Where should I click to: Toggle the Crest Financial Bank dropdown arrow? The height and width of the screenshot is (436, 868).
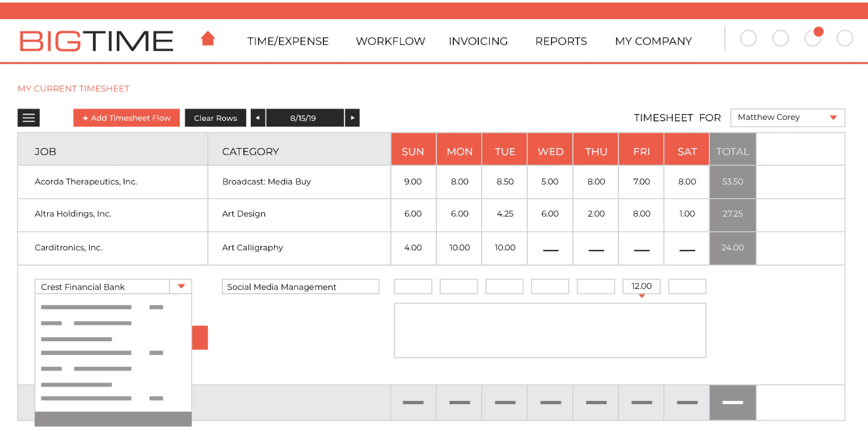[x=181, y=286]
